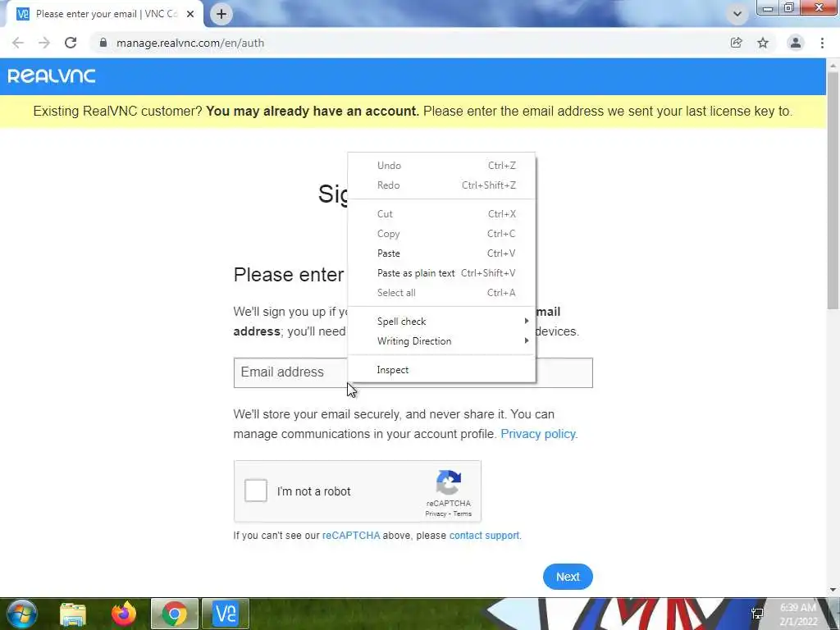Click into the Email address field
840x630 pixels.
point(413,373)
